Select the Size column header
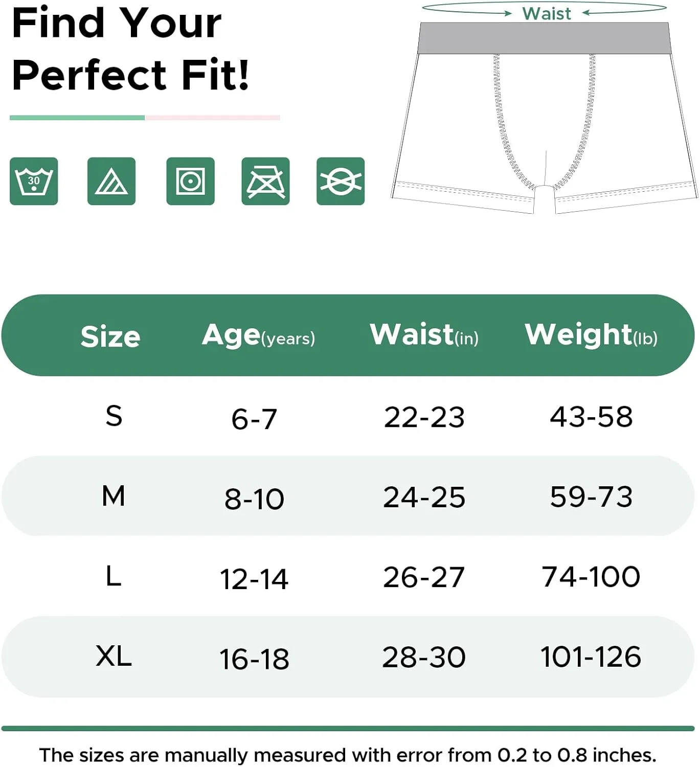700x767 pixels. [110, 337]
